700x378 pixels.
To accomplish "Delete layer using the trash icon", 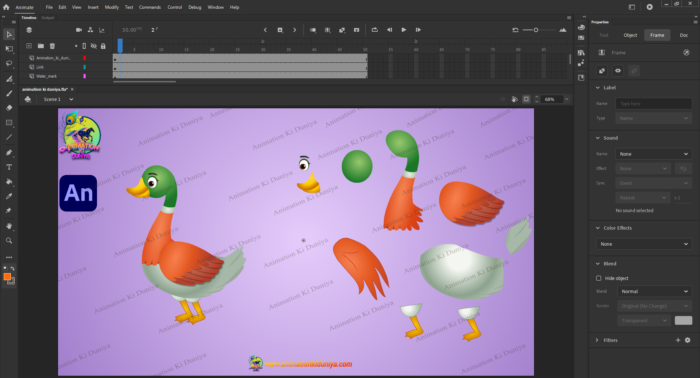I will coord(52,46).
